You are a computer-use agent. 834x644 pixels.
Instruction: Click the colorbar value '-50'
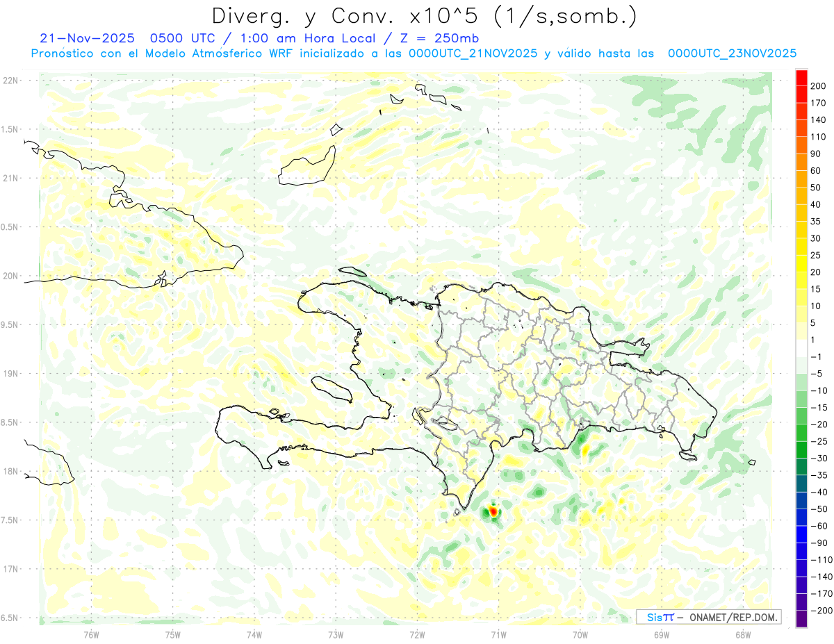coord(819,509)
